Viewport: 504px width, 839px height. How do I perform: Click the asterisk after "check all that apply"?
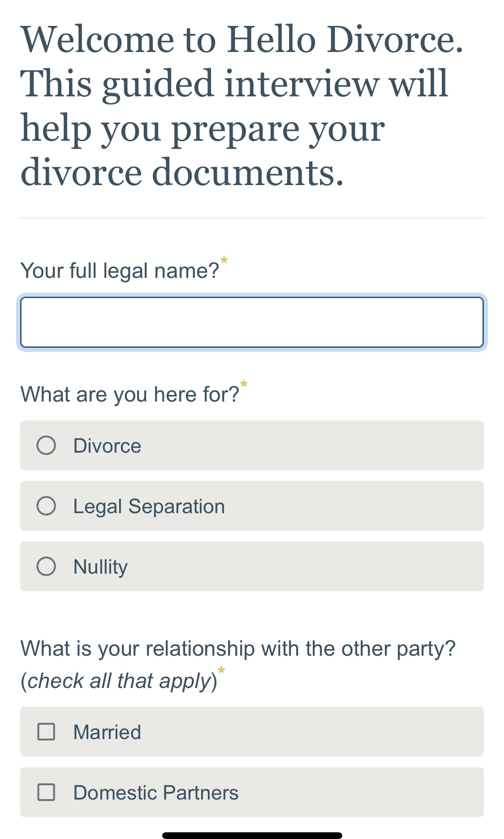pos(221,671)
